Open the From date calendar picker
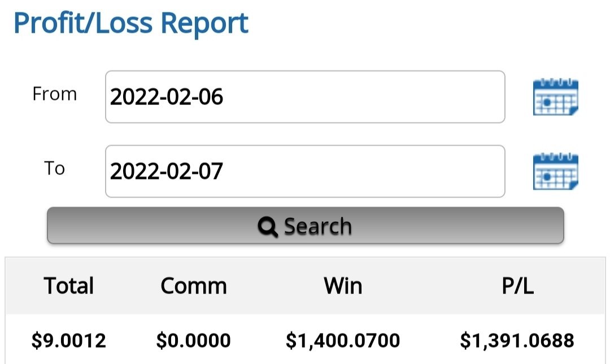 [556, 97]
